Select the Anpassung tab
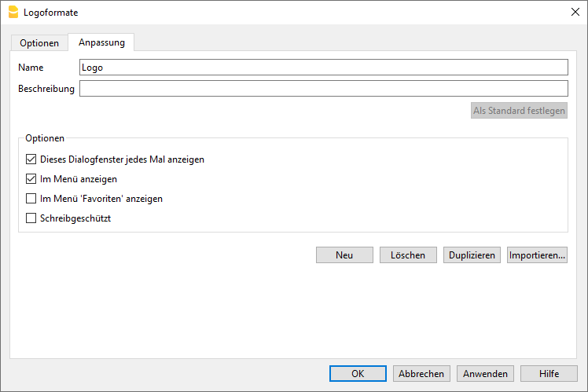 pyautogui.click(x=101, y=42)
